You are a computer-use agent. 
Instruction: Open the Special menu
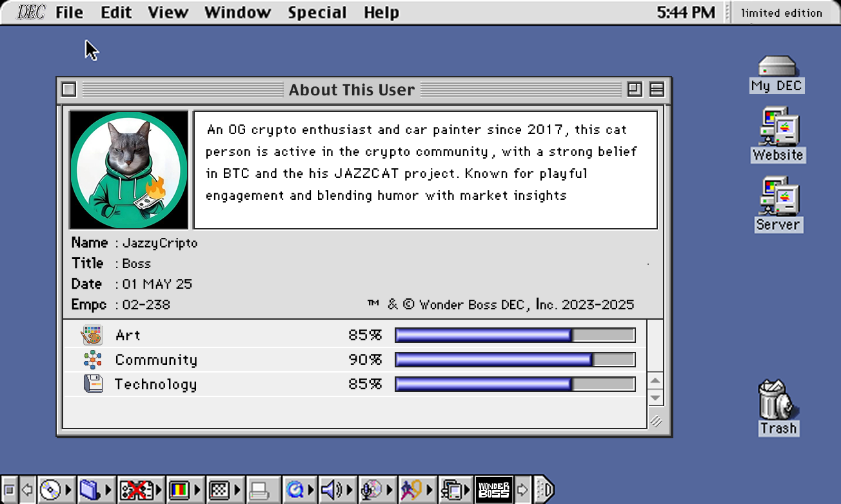(x=317, y=12)
